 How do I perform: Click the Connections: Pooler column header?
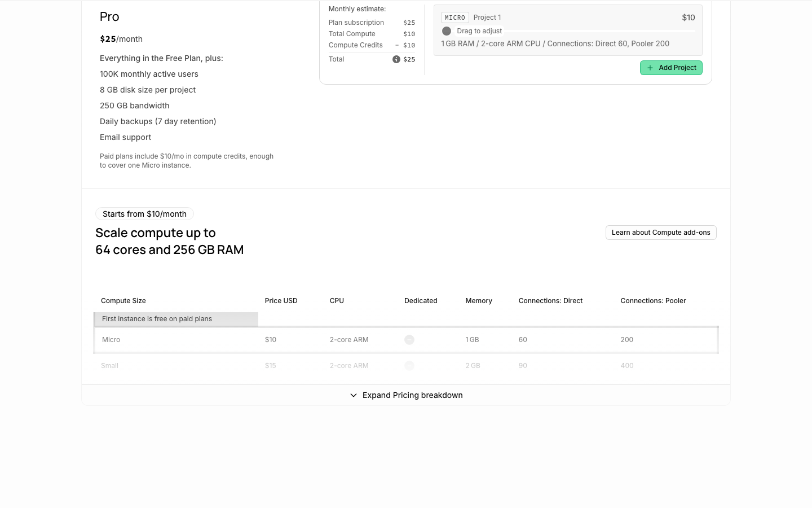point(653,301)
